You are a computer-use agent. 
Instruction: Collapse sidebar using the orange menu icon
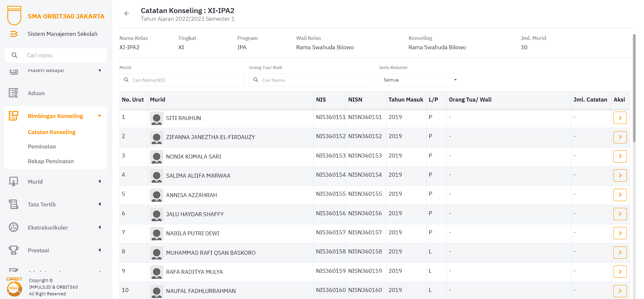click(x=14, y=34)
